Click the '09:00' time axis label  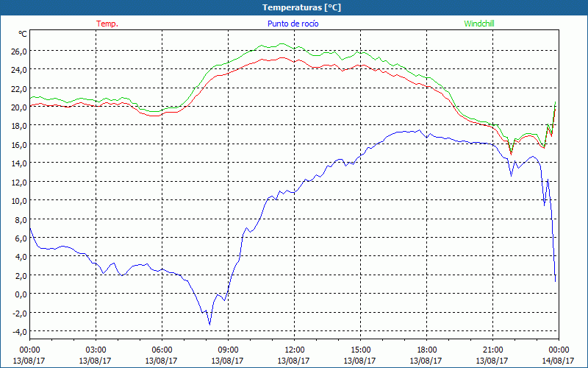click(x=228, y=350)
